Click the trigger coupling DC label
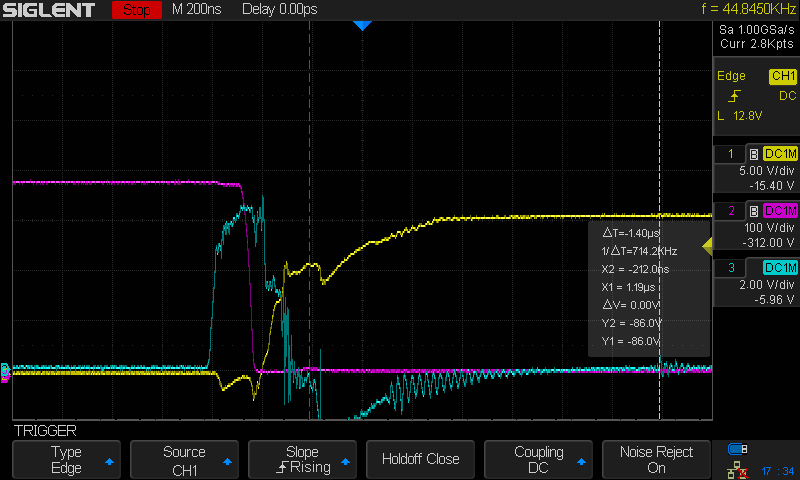 coord(787,96)
